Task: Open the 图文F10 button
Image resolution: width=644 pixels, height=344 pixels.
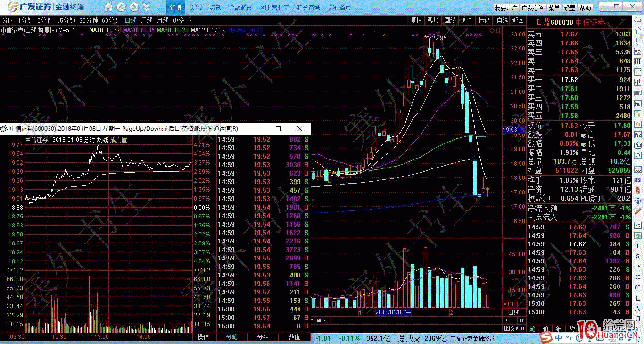Action: click(514, 328)
